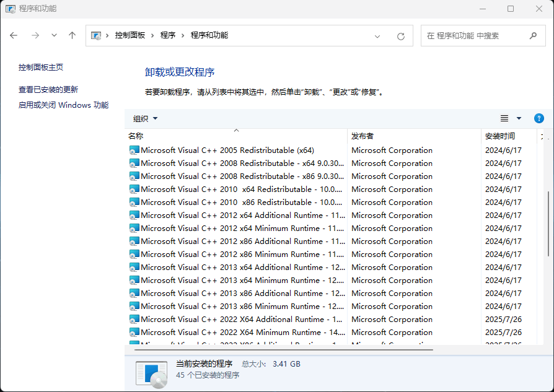Click the search magnifier icon
The image size is (554, 392).
pyautogui.click(x=533, y=36)
